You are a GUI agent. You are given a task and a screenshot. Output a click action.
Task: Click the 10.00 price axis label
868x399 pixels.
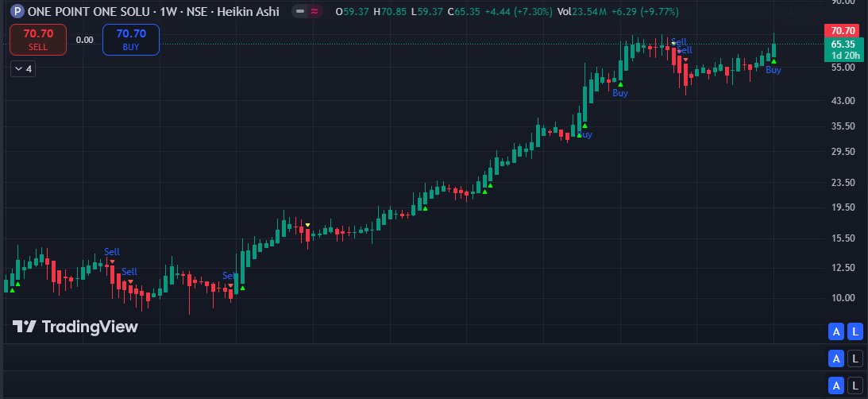click(x=843, y=297)
